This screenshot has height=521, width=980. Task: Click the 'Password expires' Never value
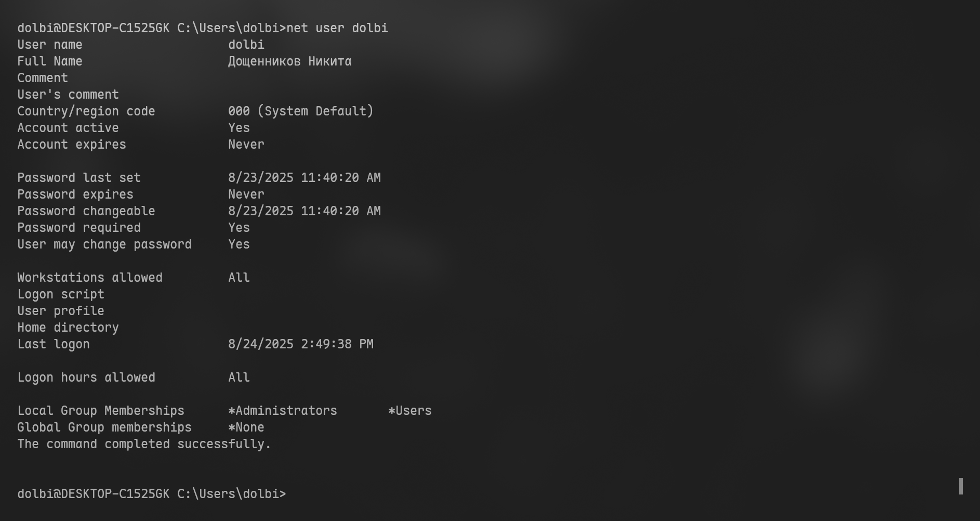pyautogui.click(x=246, y=194)
